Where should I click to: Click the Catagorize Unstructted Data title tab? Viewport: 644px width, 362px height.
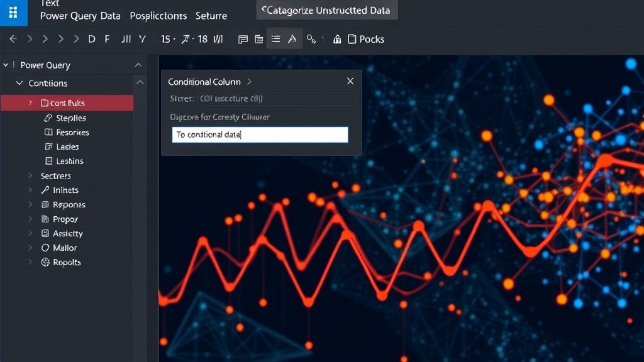[x=327, y=10]
